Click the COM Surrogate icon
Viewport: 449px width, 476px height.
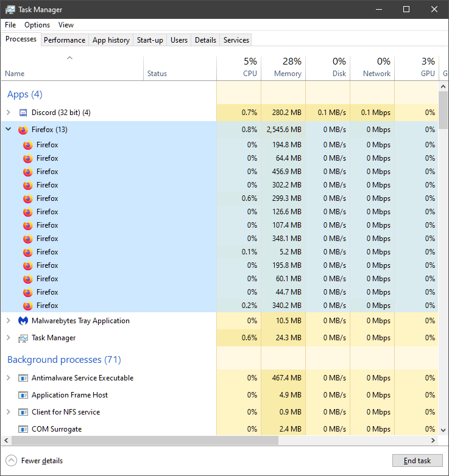[23, 429]
